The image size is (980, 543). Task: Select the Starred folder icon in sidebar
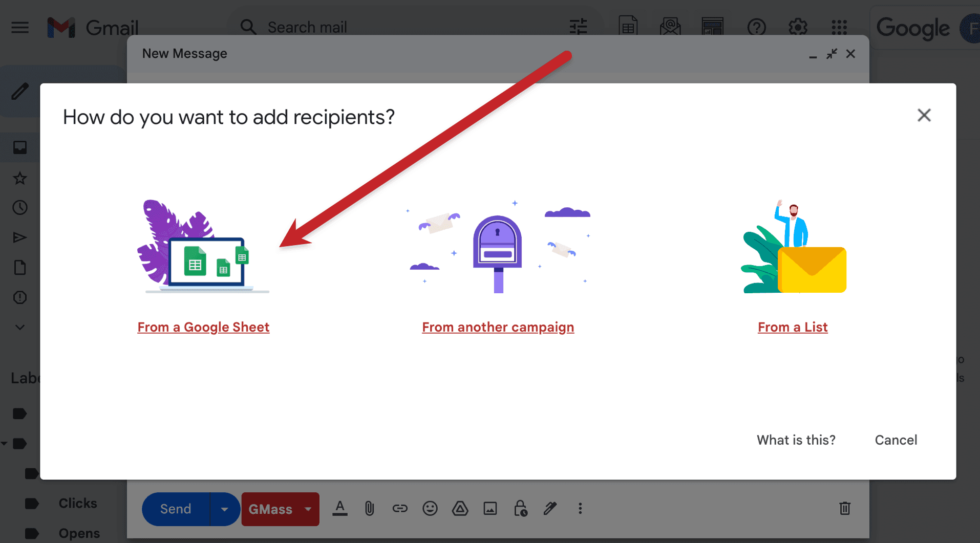click(x=19, y=178)
